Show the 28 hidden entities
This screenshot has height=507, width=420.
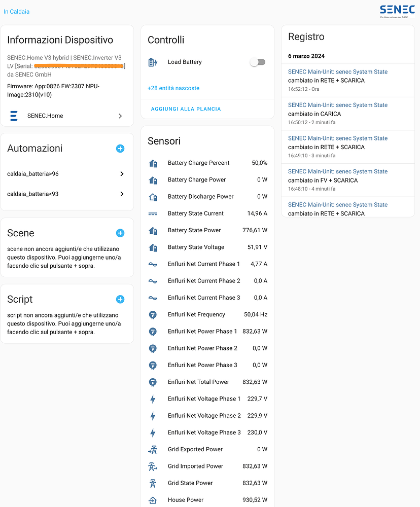[x=172, y=89]
